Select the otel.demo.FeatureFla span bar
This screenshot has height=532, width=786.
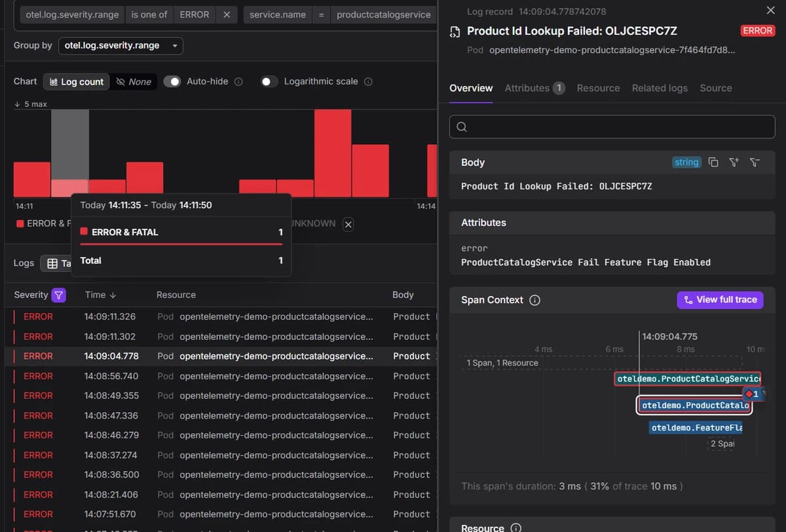[x=697, y=428]
